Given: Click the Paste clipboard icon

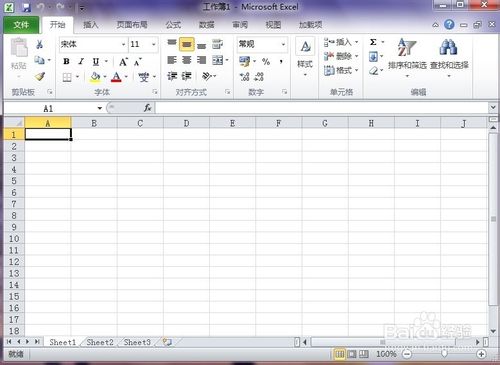Looking at the screenshot, I should (x=19, y=47).
